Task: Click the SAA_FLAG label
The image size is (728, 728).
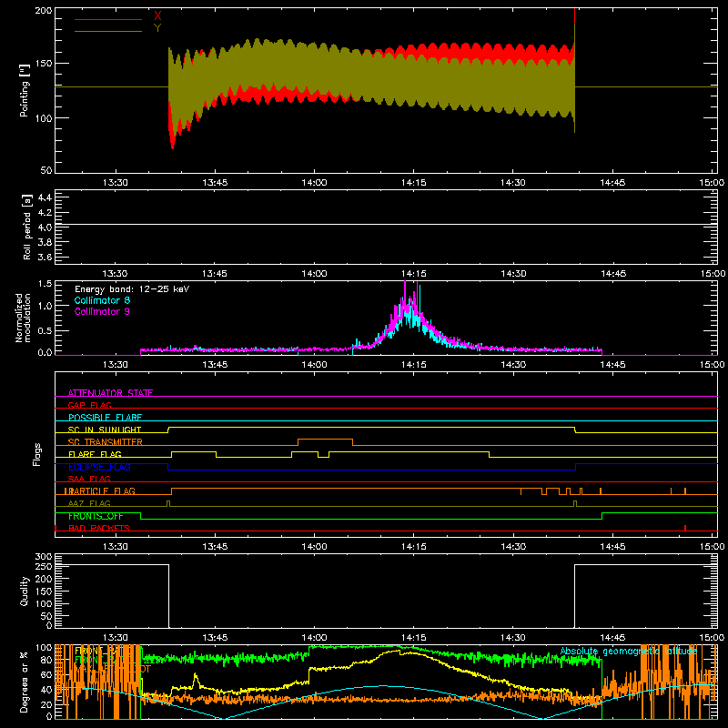Action: click(x=89, y=479)
